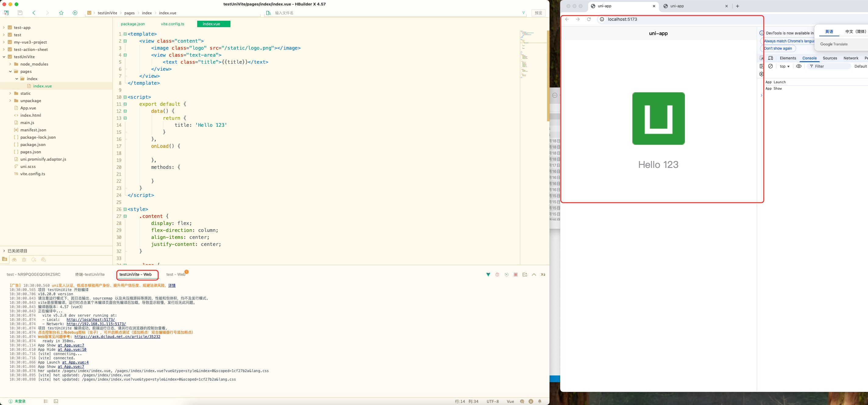Image resolution: width=868 pixels, height=405 pixels.
Task: Expand the test-app project tree
Action: 4,27
